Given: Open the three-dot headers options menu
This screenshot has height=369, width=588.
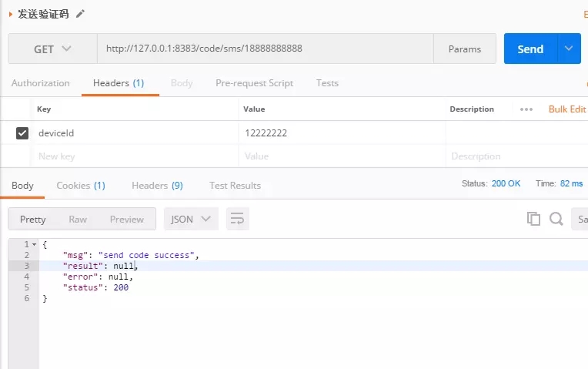Looking at the screenshot, I should tap(526, 109).
